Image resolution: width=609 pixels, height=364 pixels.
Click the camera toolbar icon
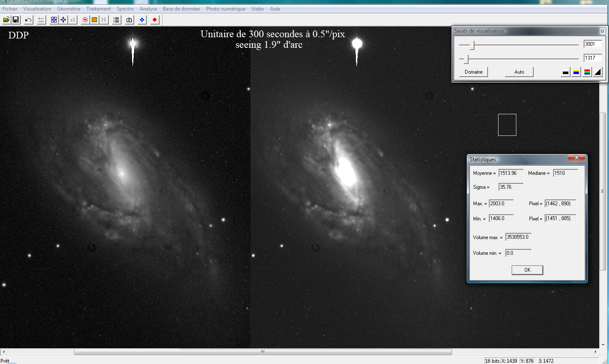click(x=129, y=20)
